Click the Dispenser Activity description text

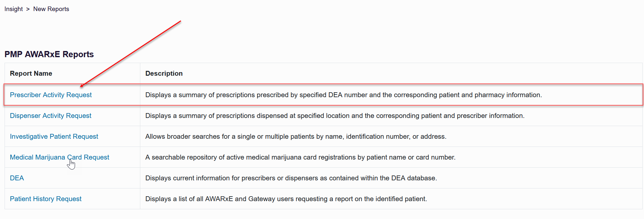[x=335, y=116]
